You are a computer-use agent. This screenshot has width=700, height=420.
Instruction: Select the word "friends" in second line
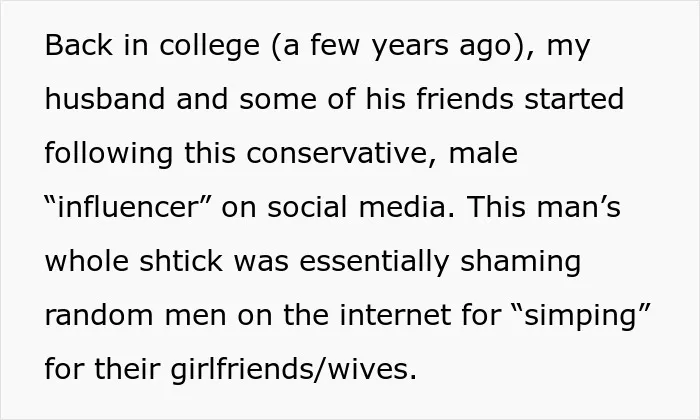(465, 99)
